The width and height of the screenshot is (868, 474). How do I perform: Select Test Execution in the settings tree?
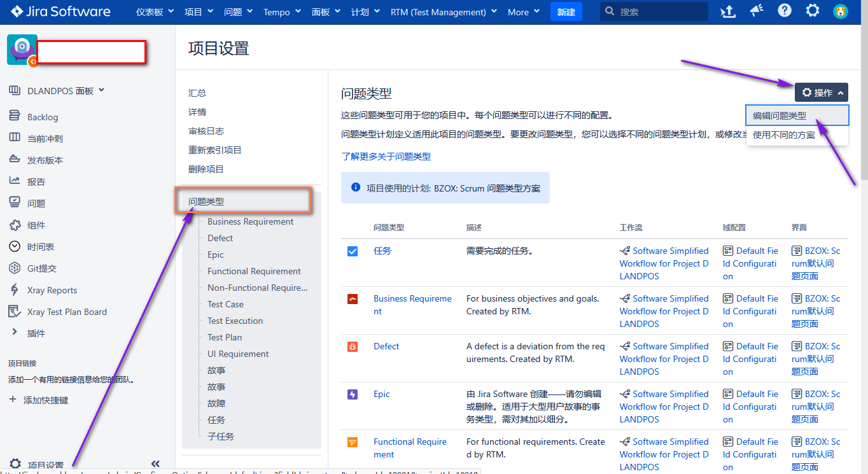(x=235, y=321)
